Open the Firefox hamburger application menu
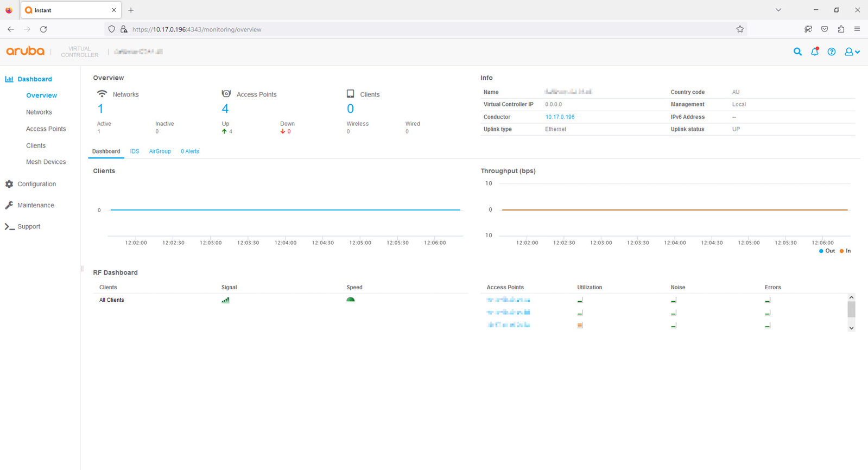868x470 pixels. [x=857, y=29]
